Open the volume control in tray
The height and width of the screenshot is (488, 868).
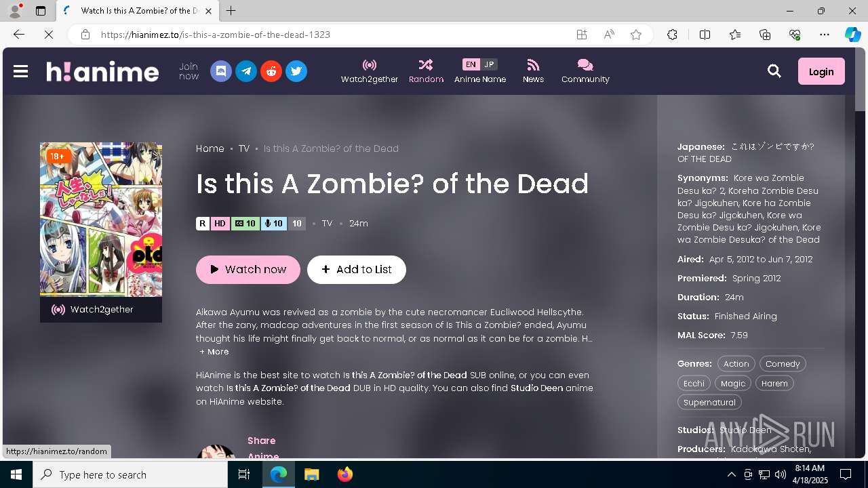click(x=781, y=474)
